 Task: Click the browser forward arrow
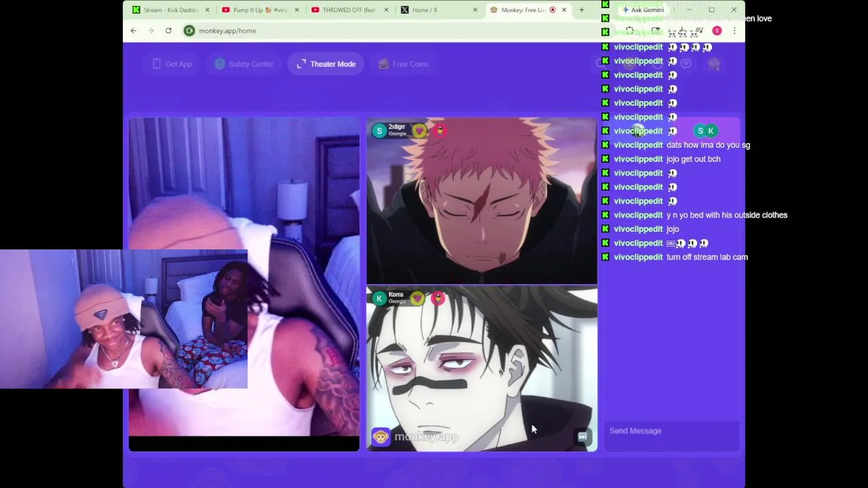(151, 30)
